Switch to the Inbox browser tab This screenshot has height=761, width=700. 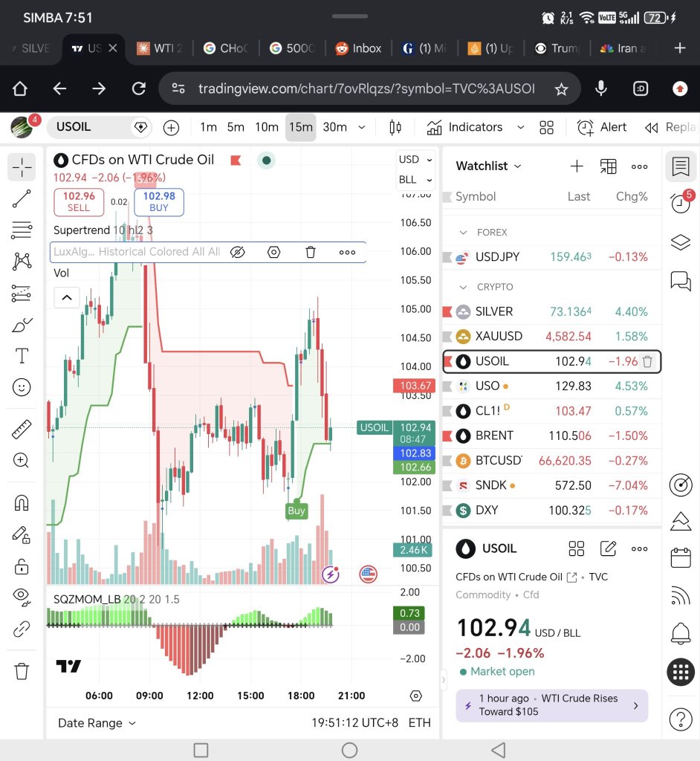point(358,48)
